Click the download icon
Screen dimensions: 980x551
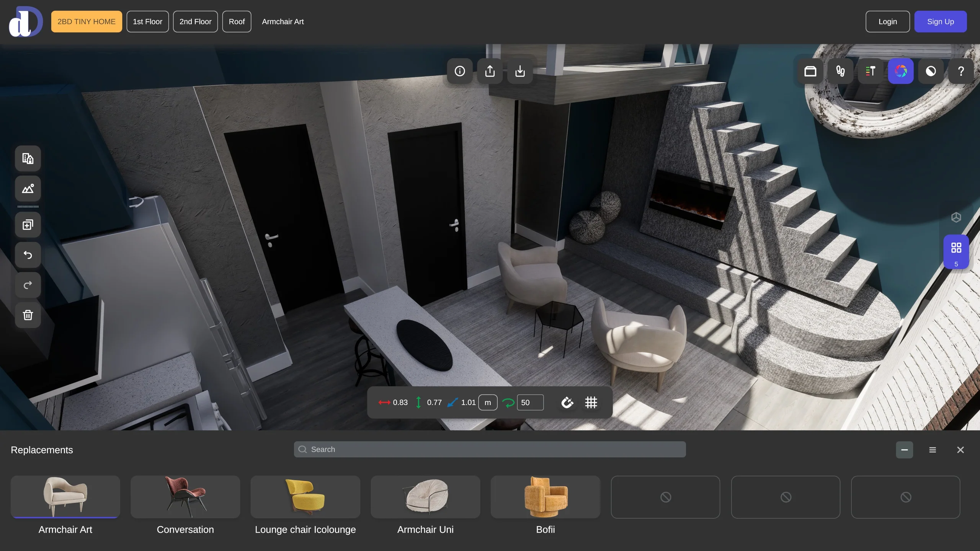520,71
